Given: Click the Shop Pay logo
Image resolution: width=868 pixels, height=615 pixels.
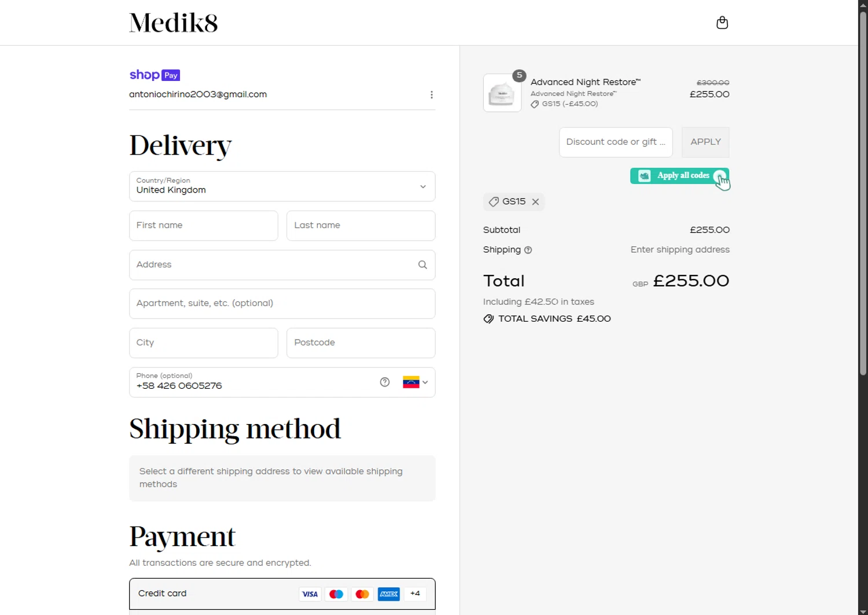Looking at the screenshot, I should click(x=155, y=75).
